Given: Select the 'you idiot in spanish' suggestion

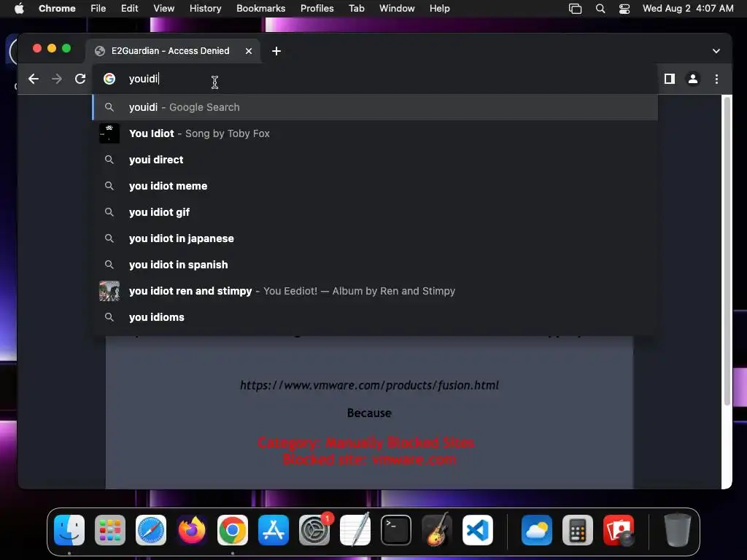Looking at the screenshot, I should [376, 264].
